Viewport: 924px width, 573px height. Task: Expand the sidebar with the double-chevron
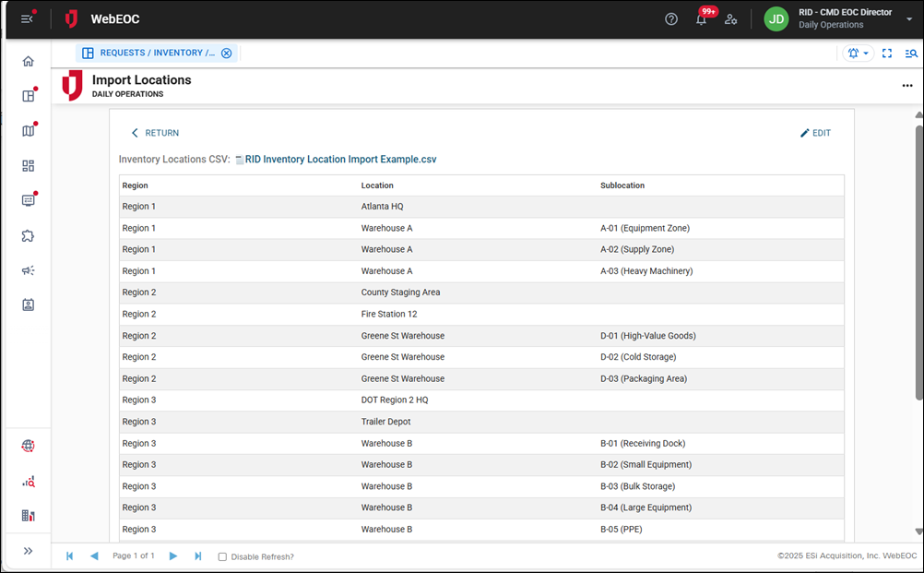tap(28, 551)
